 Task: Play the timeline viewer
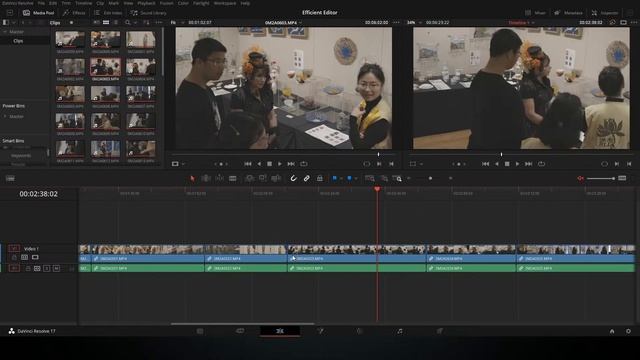517,164
